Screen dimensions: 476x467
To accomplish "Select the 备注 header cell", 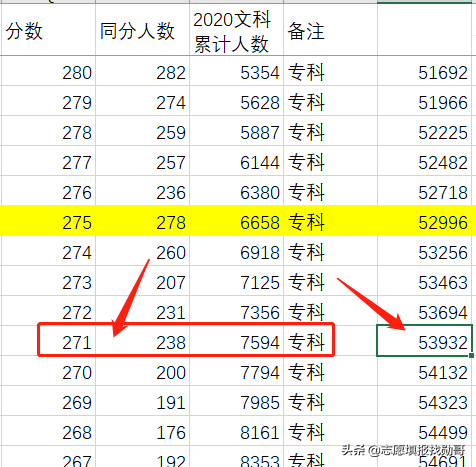I will (330, 29).
